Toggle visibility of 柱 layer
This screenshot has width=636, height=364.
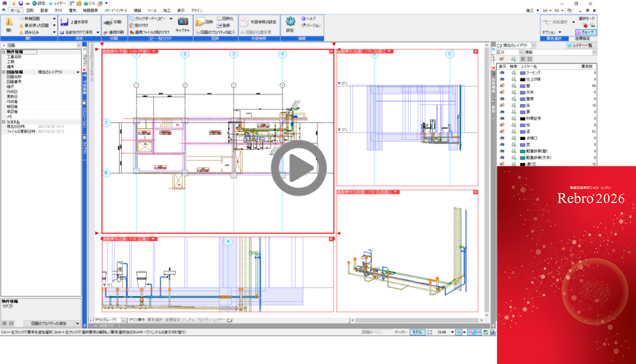[502, 125]
